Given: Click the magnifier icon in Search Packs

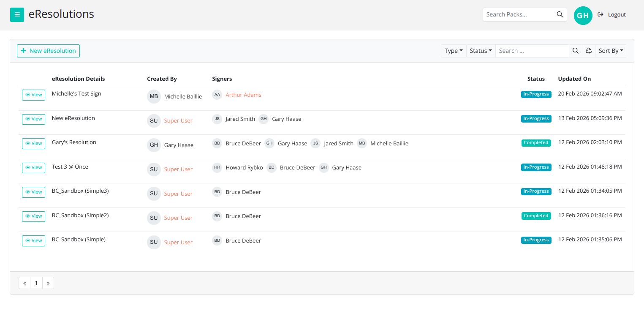Looking at the screenshot, I should 560,14.
